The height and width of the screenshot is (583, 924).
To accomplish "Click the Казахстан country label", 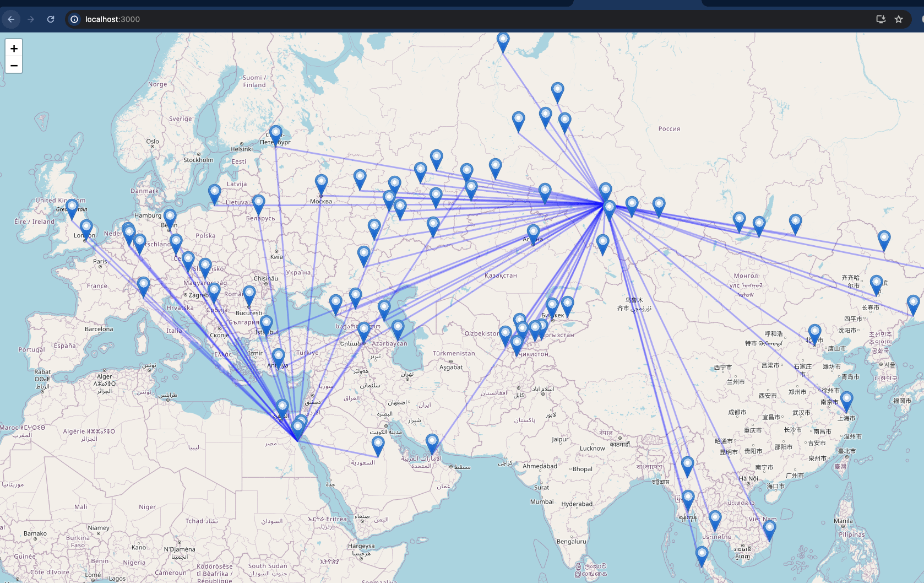I will click(501, 276).
